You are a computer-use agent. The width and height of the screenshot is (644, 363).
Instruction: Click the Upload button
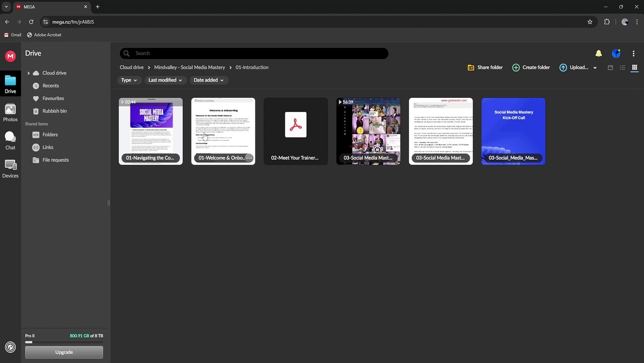[573, 68]
